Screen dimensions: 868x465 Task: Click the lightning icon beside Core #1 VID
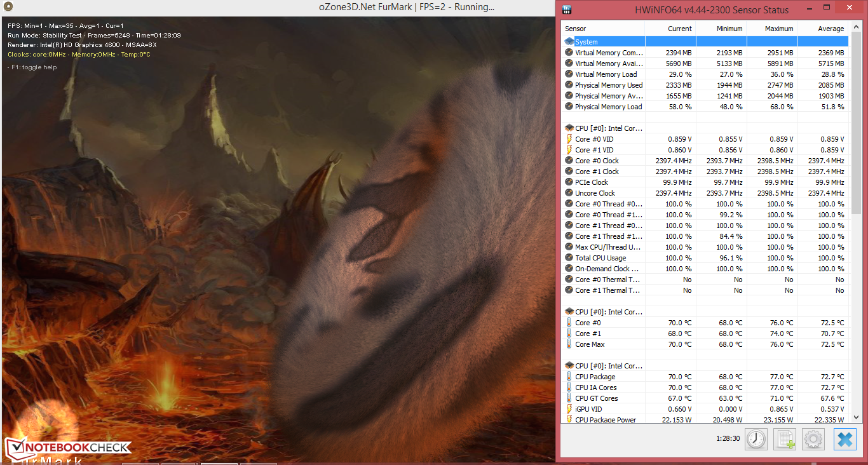569,150
